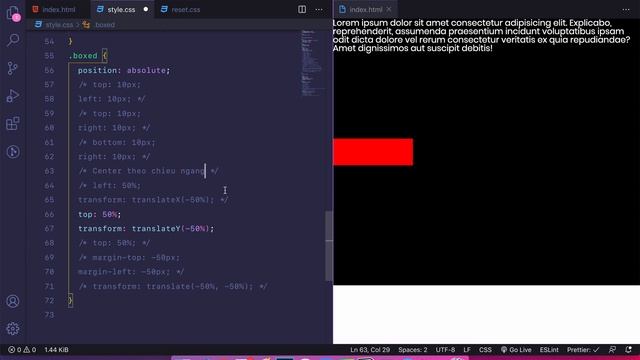Viewport: 640px width, 360px height.
Task: Change end of line sequence LF
Action: [467, 350]
